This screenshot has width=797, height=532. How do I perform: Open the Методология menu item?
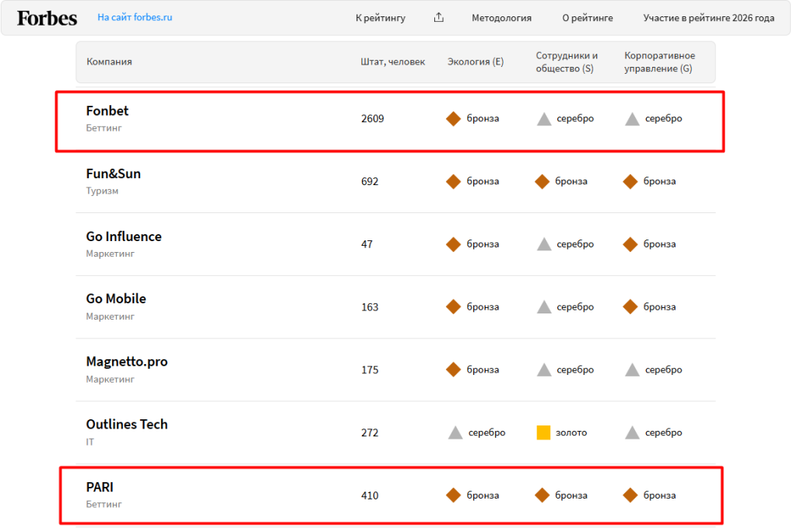coord(501,19)
